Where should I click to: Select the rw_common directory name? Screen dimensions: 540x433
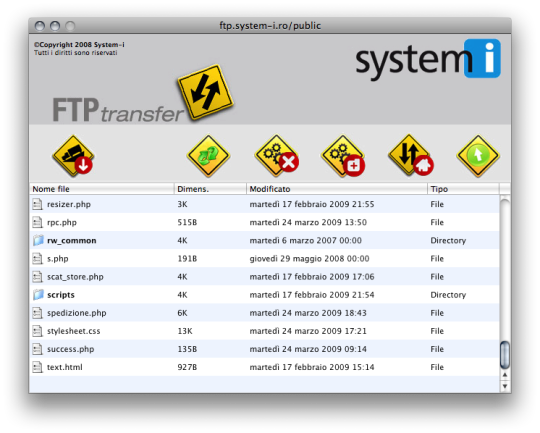tap(72, 240)
